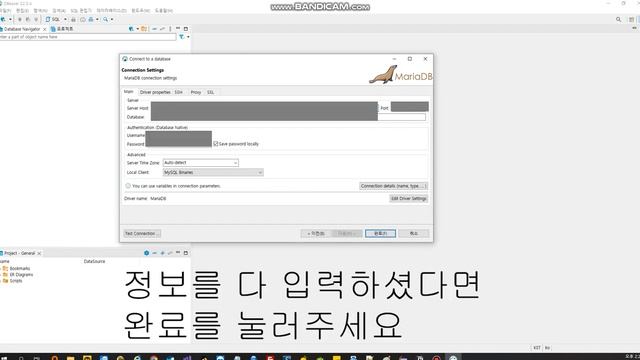The image size is (640, 360).
Task: Open the Proxy tab
Action: (x=196, y=92)
